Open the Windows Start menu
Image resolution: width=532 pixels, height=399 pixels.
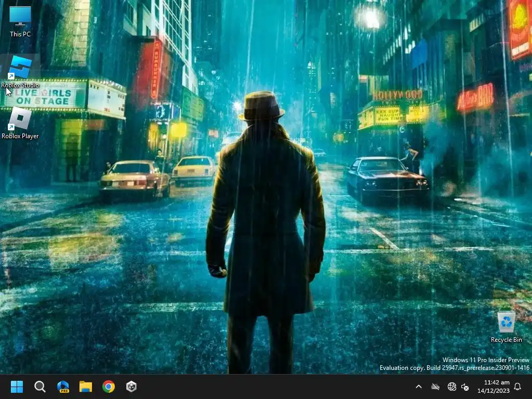click(x=17, y=387)
